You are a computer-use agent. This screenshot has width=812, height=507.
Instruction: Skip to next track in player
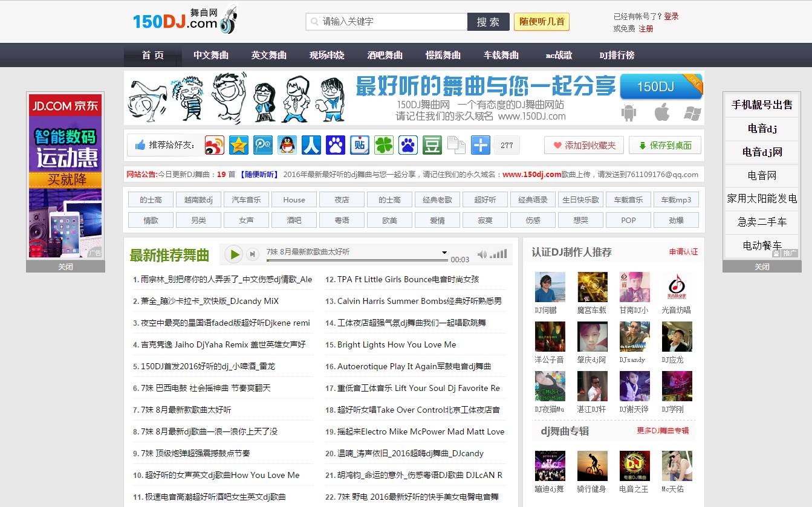pos(253,254)
